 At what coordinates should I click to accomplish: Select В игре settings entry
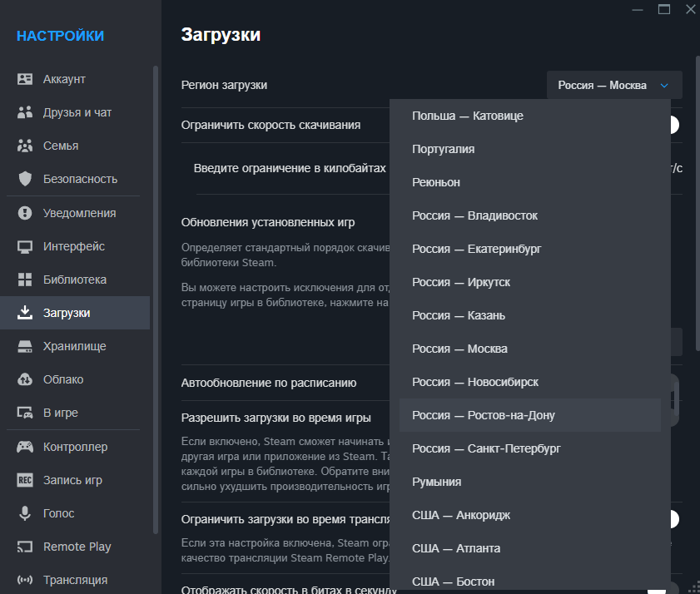[x=75, y=413]
